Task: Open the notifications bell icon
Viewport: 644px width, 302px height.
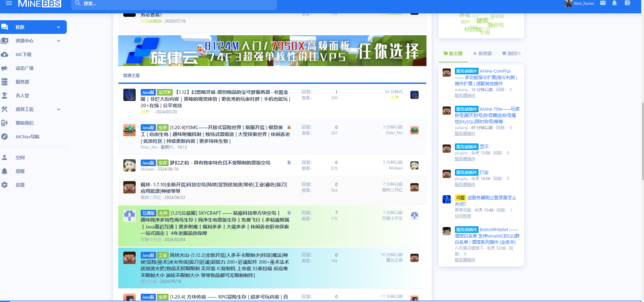Action: click(615, 3)
